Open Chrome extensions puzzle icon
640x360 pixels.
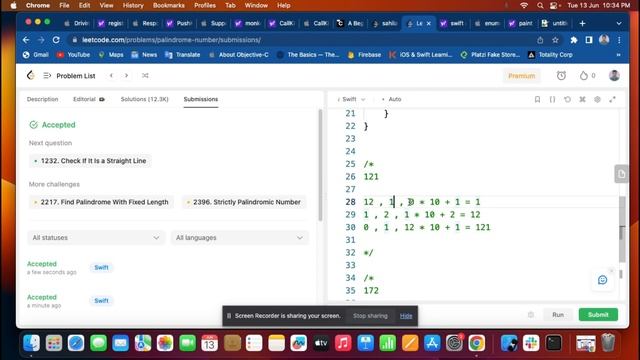tap(574, 40)
